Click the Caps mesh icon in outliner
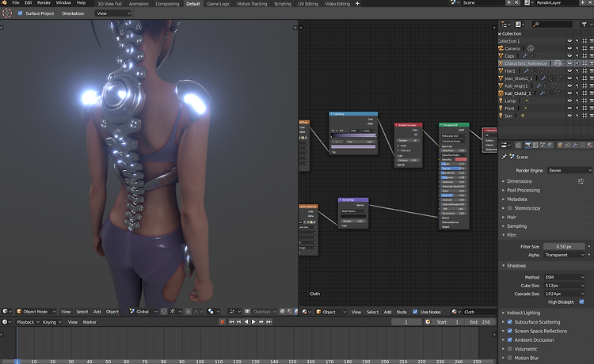594x364 pixels. point(501,56)
